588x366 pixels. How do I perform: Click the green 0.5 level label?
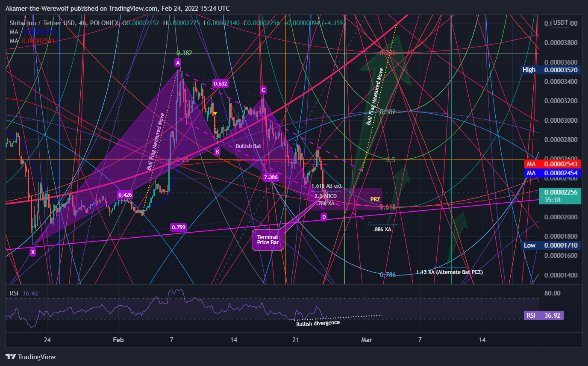tap(391, 159)
